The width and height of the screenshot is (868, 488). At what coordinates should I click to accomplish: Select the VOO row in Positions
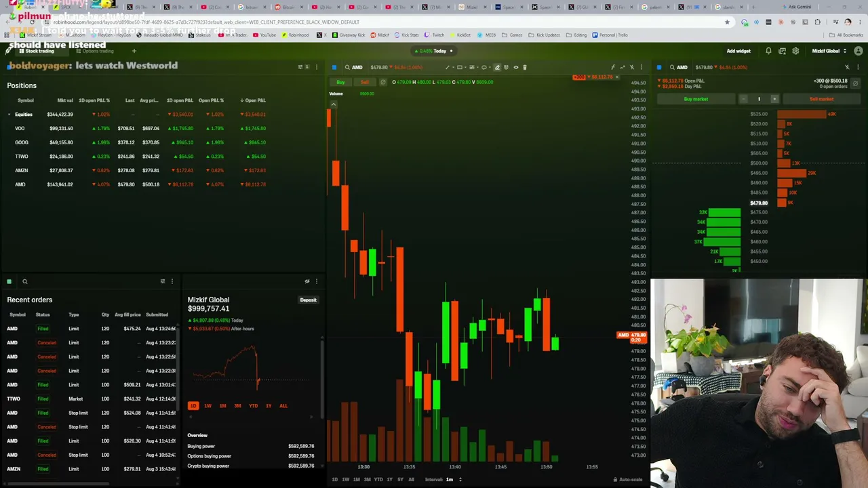tap(140, 128)
